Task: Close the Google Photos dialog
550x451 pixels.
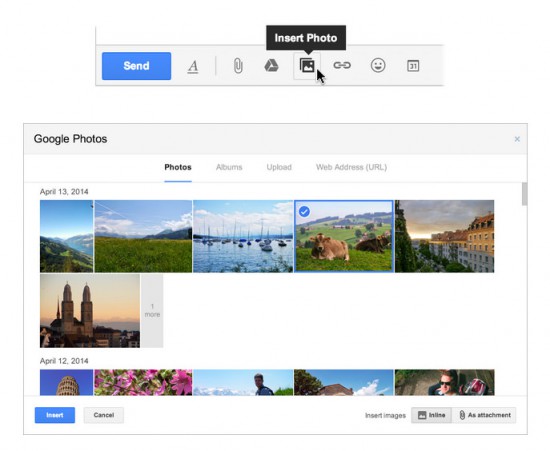Action: coord(517,139)
